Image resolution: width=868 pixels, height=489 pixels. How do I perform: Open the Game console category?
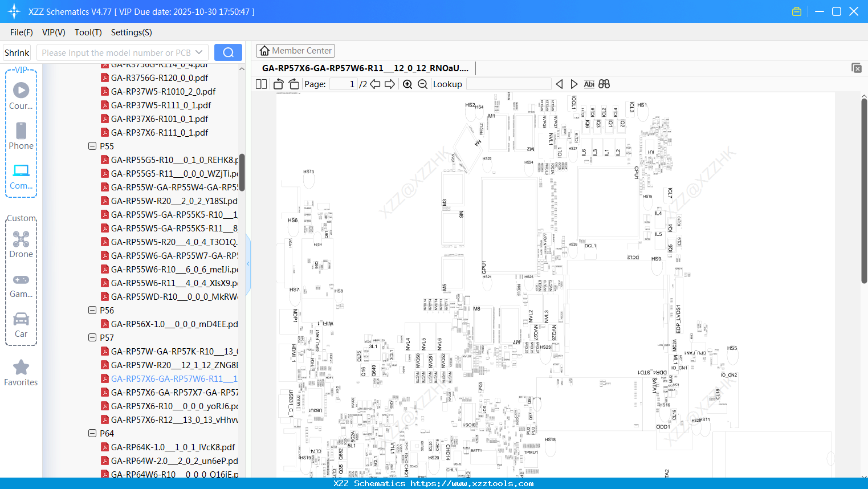point(21,285)
